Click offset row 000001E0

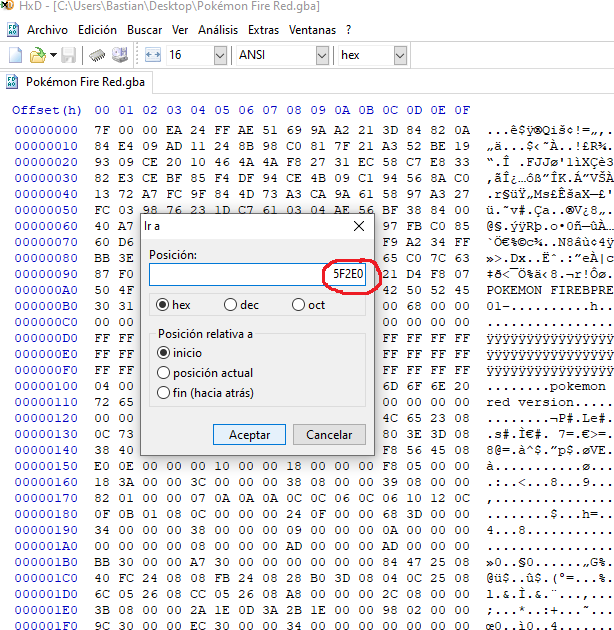coord(46,610)
